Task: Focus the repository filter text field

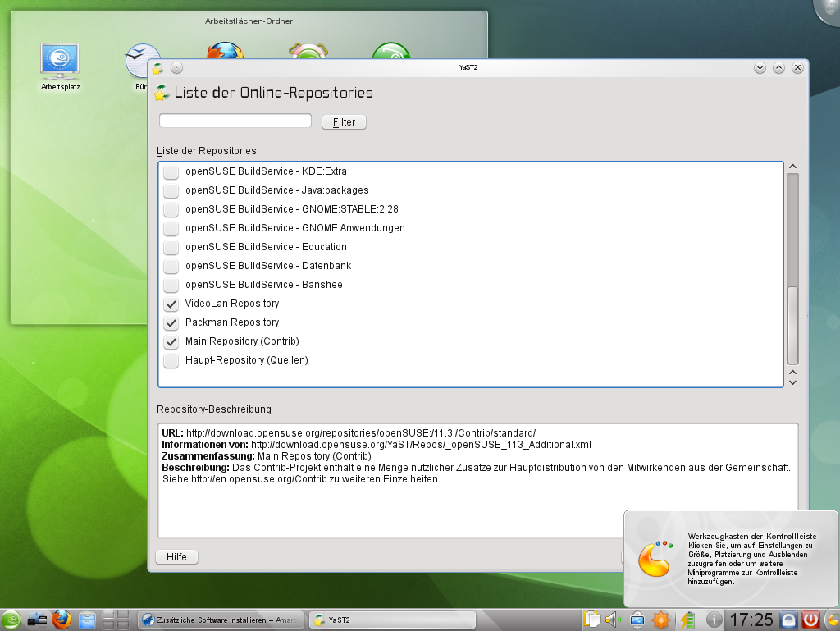Action: (235, 121)
